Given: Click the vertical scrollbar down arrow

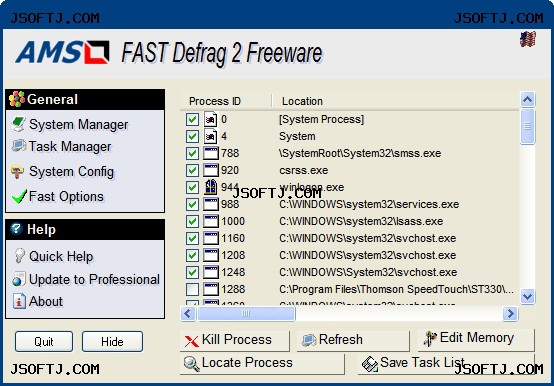Looking at the screenshot, I should pos(528,296).
